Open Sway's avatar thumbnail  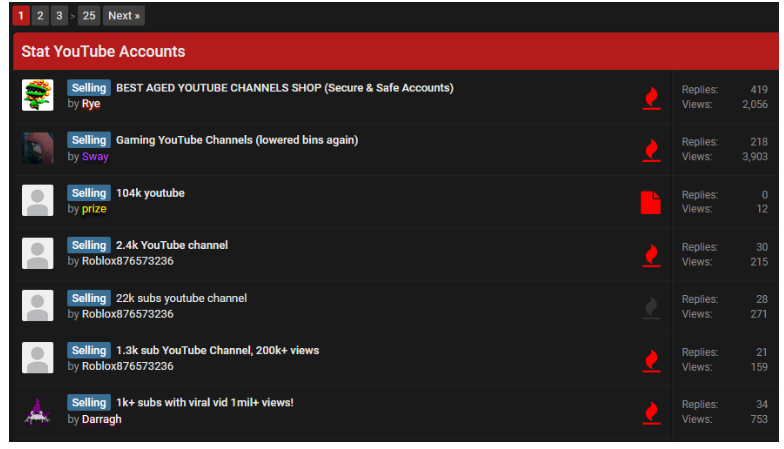(38, 148)
